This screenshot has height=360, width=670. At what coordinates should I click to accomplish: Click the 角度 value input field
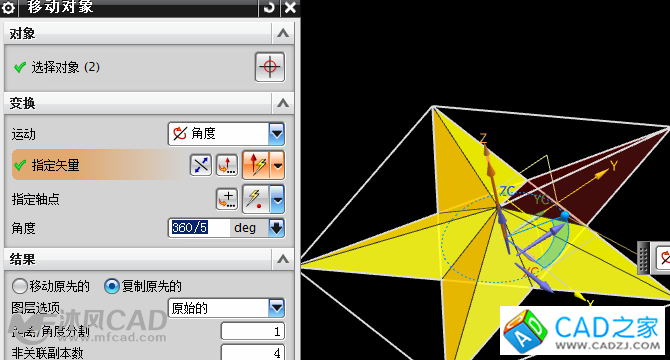click(x=199, y=228)
